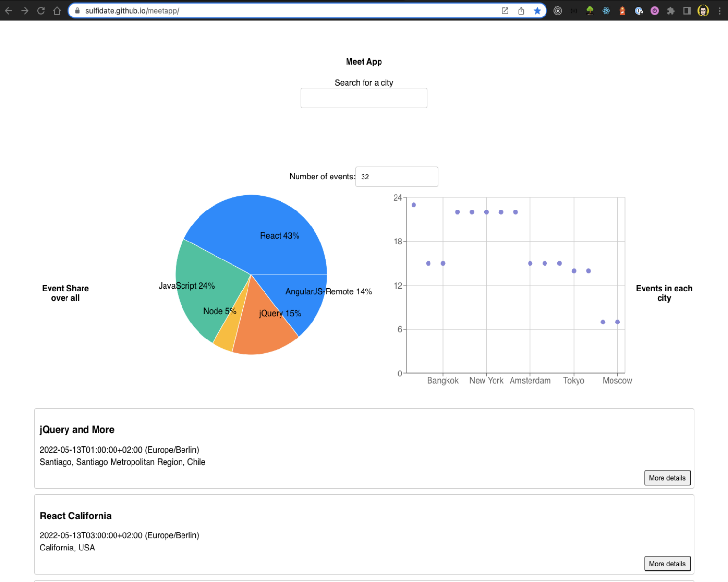Reload the page with the refresh icon
Screen dimensions: 728x582
(41, 11)
